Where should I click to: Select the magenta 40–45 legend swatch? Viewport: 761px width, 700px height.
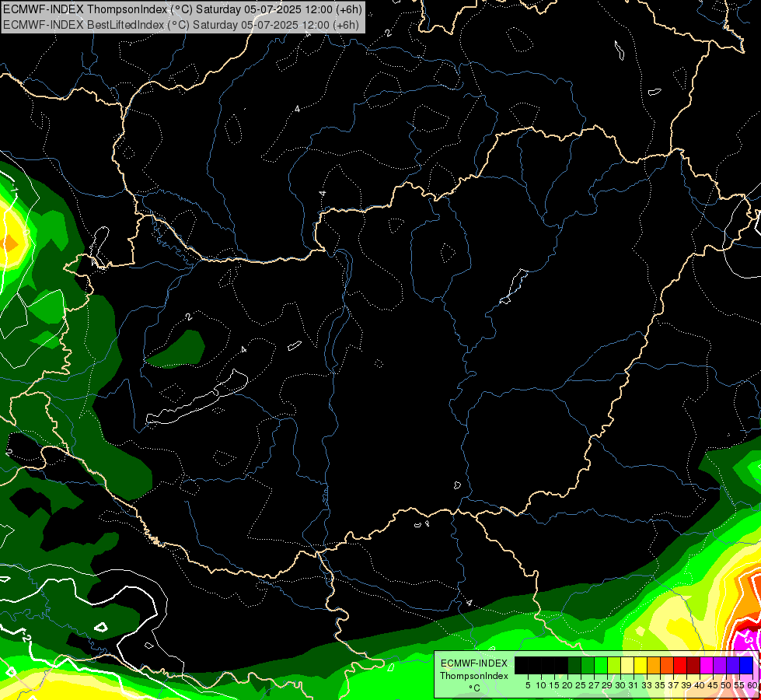706,666
